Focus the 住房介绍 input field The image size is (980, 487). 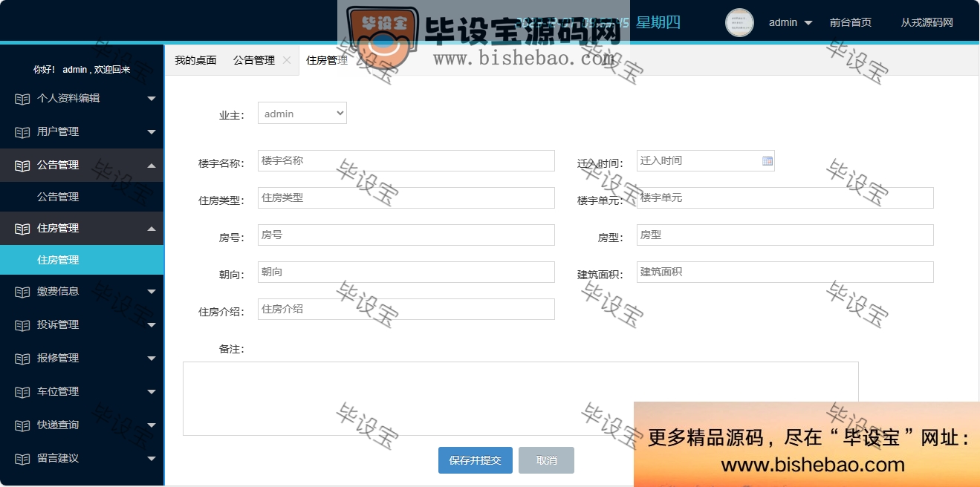(x=406, y=309)
